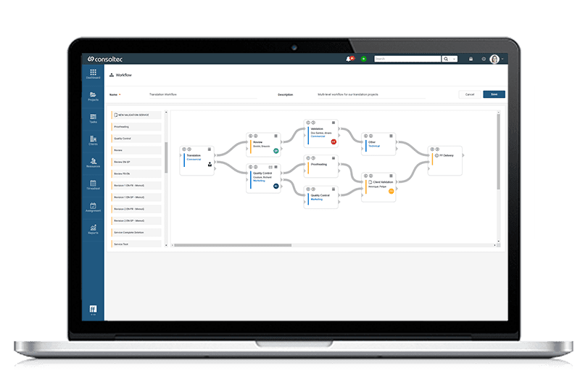Image resolution: width=588 pixels, height=373 pixels.
Task: Click the upload icon on Translation node
Action: tap(210, 164)
